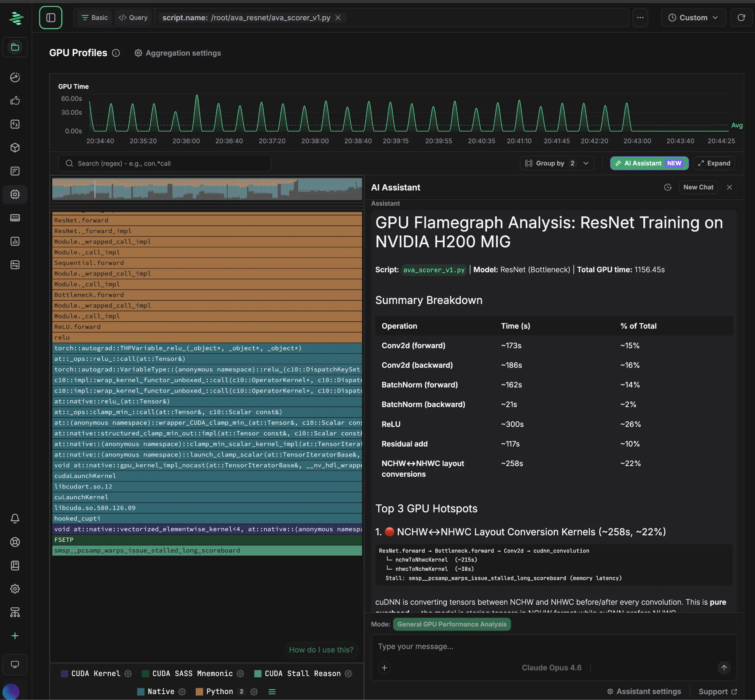Open Python legend settings gear

254,692
